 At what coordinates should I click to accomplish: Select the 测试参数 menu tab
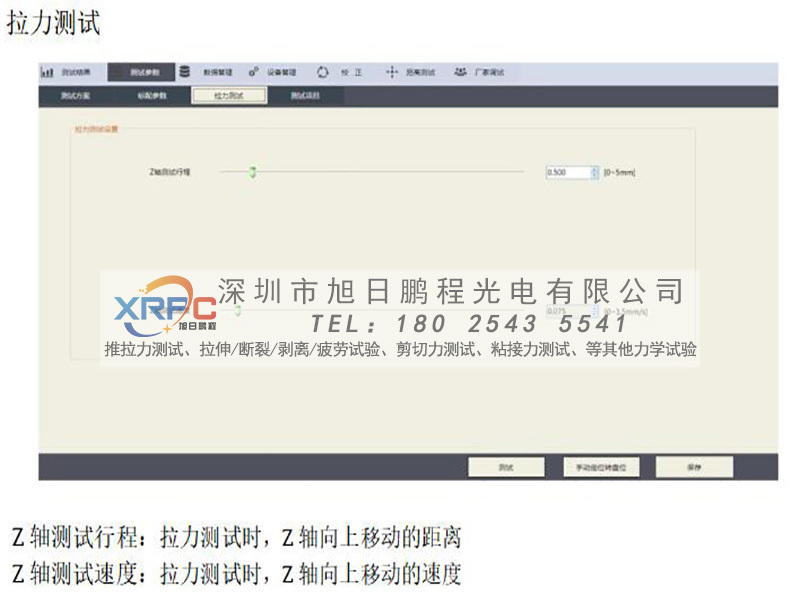pos(141,72)
